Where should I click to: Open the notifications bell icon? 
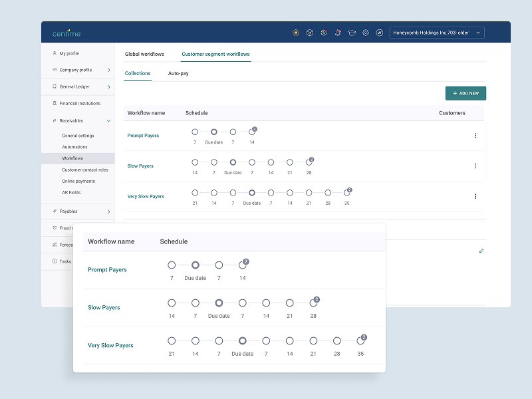[x=338, y=32]
